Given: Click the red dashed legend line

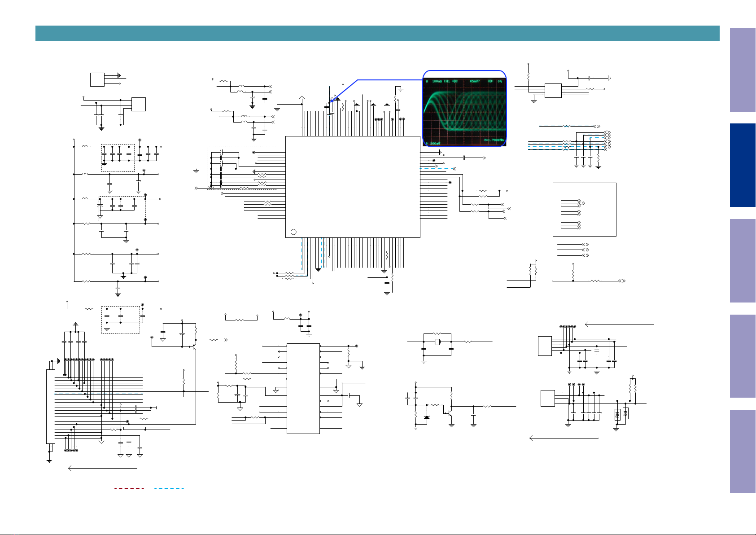Looking at the screenshot, I should 129,488.
